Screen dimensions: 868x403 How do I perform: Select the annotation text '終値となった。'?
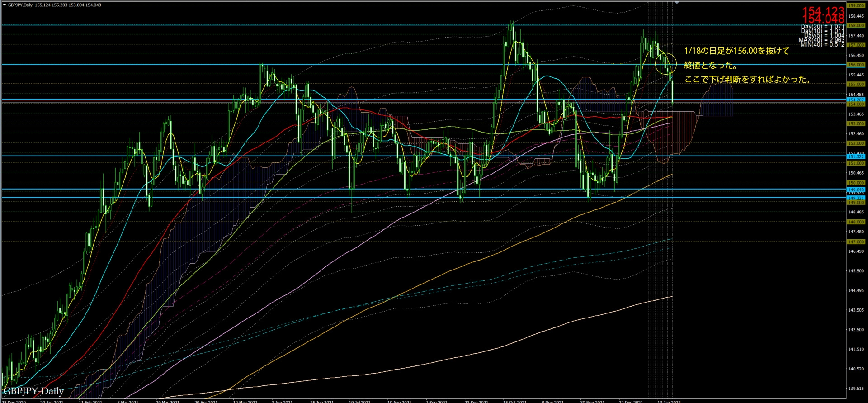(x=711, y=66)
